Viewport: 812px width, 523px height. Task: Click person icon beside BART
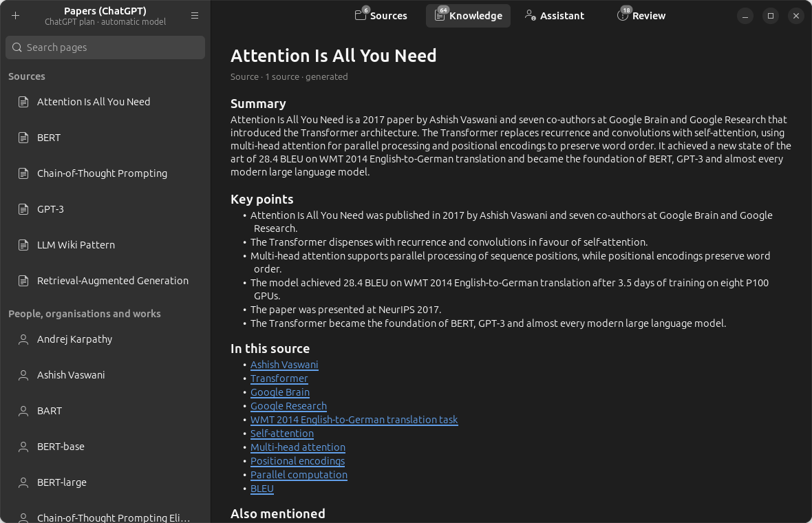coord(23,411)
